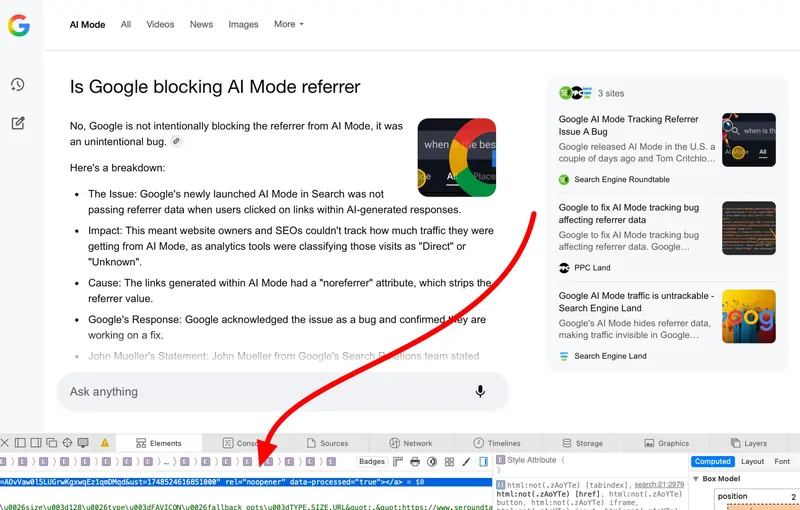
Task: Toggle forced appearance contrast icon
Action: click(x=432, y=462)
